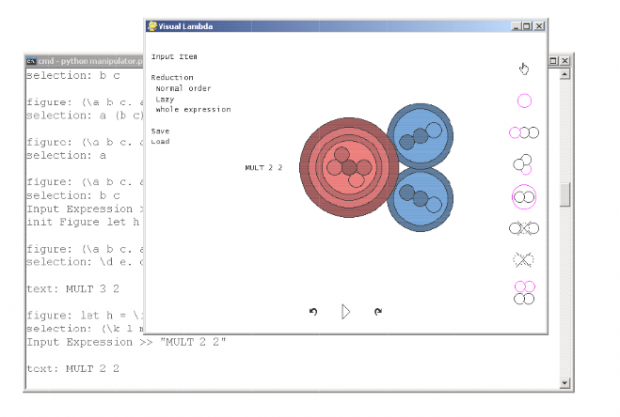Screen dimensions: 620x417
Task: Click the 'text: MULT 2 2' line in cmd
Action: (73, 369)
